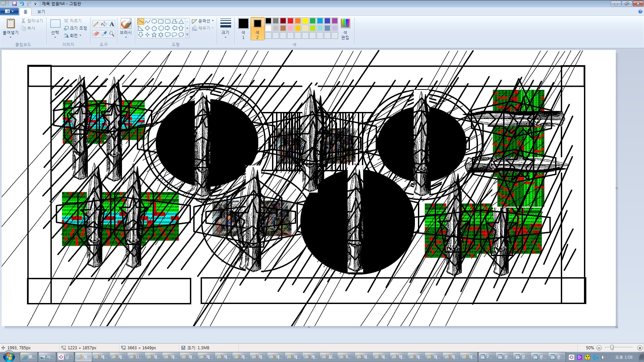This screenshot has height=362, width=644.
Task: Choose the Line shape
Action: point(141,21)
